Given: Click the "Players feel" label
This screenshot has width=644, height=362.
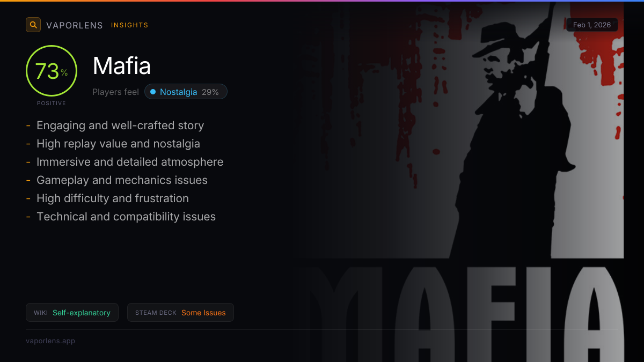Looking at the screenshot, I should [115, 92].
